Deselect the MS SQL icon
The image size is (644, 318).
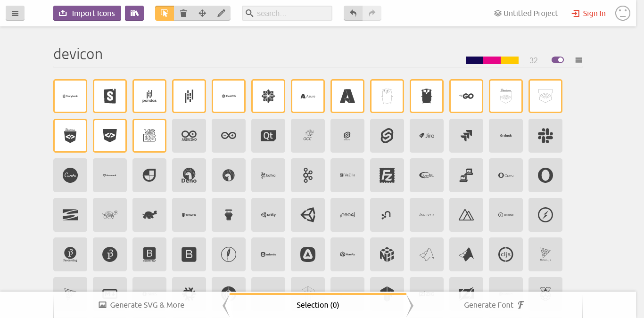(149, 136)
